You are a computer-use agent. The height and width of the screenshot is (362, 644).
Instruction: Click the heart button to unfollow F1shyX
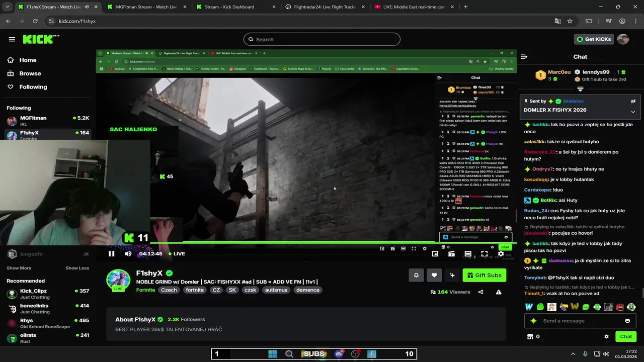click(434, 275)
